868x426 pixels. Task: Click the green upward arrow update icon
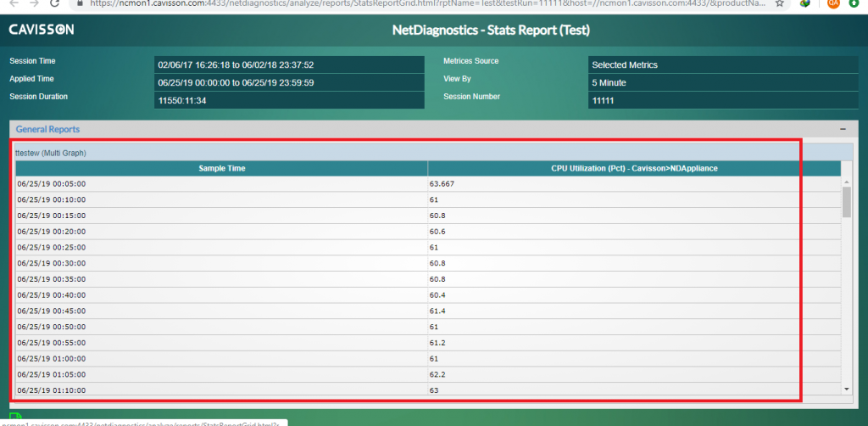tap(854, 3)
